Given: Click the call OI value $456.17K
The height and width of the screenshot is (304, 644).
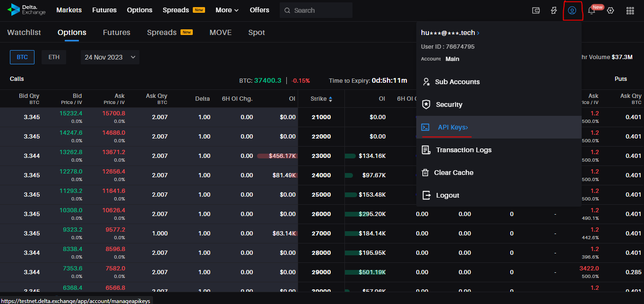Looking at the screenshot, I should [283, 156].
